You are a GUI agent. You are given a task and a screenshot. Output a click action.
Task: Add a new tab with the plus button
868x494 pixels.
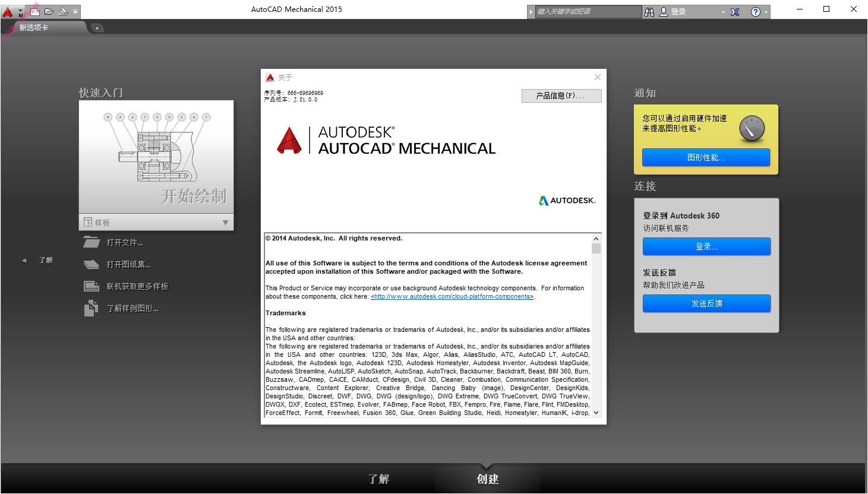97,28
